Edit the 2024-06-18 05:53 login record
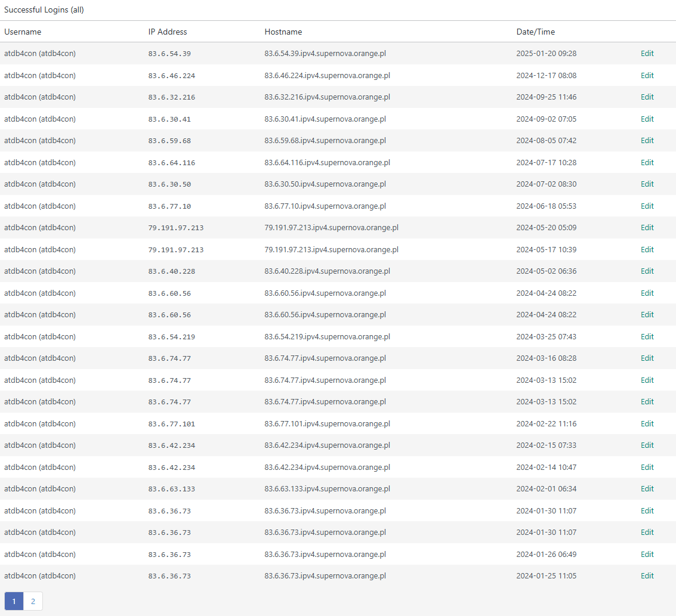Viewport: 676px width, 616px height. [x=647, y=206]
